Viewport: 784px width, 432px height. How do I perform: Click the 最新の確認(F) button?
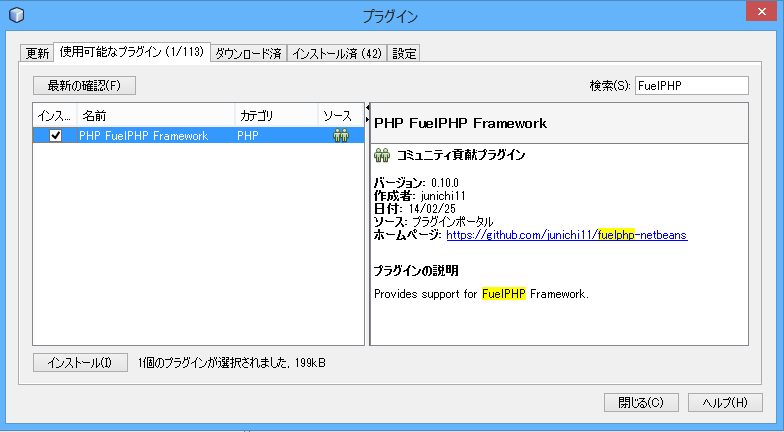pos(84,86)
